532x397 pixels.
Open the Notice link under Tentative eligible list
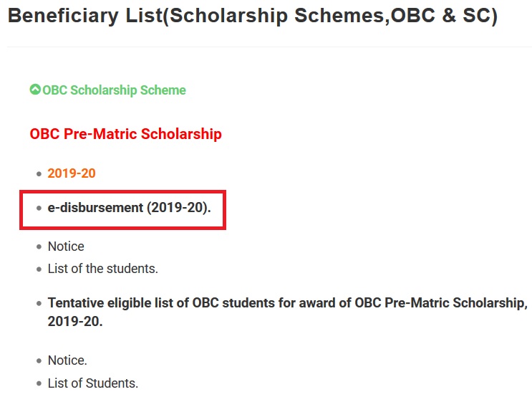[x=67, y=360]
